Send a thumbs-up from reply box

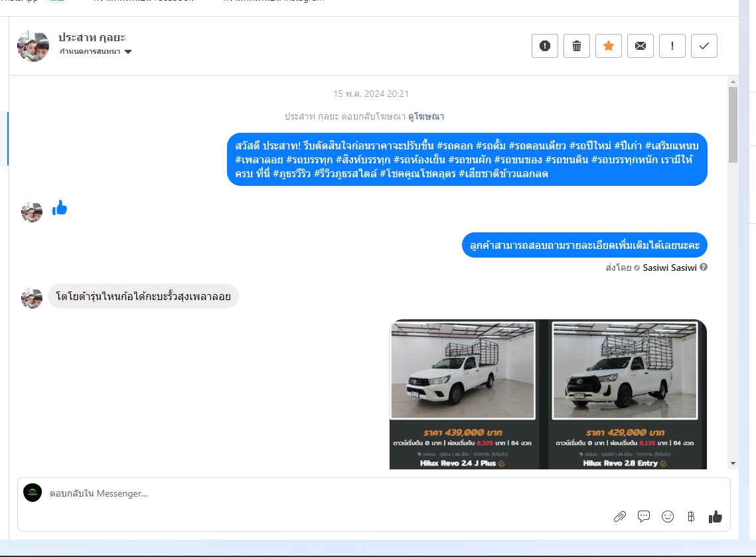716,517
